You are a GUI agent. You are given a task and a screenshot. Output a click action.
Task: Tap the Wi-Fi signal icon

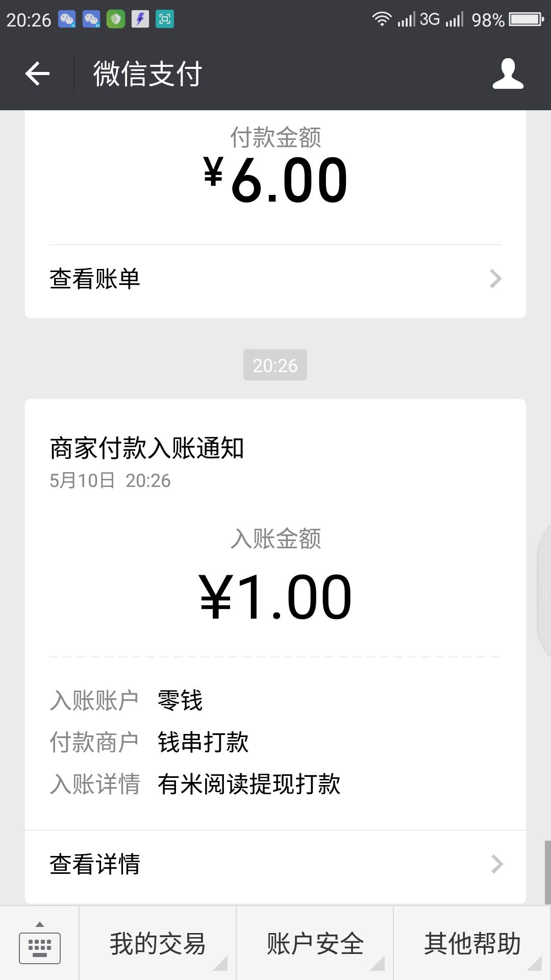pos(382,19)
